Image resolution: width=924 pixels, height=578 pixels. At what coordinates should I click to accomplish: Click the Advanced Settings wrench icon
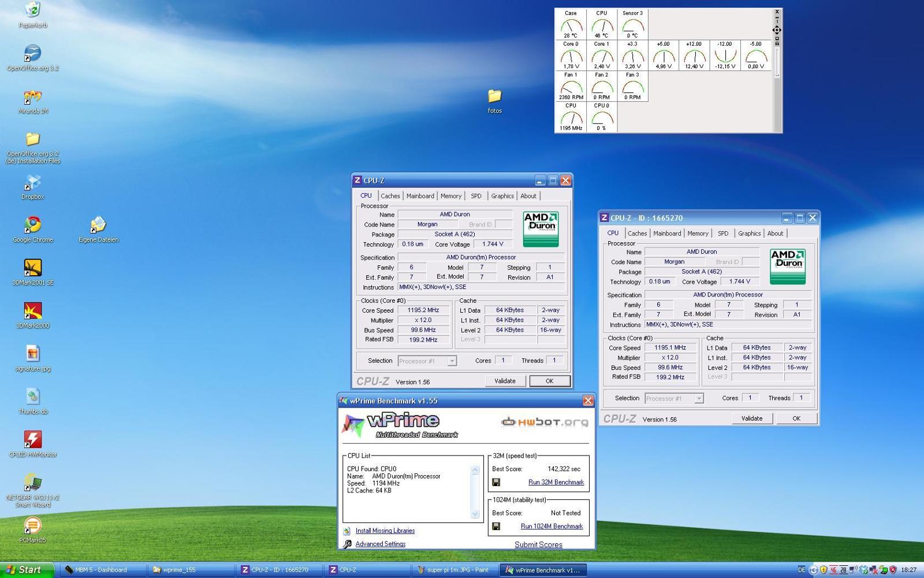coord(347,544)
